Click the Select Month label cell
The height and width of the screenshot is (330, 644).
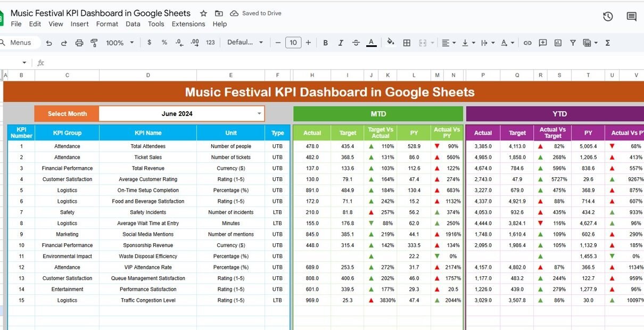[67, 113]
